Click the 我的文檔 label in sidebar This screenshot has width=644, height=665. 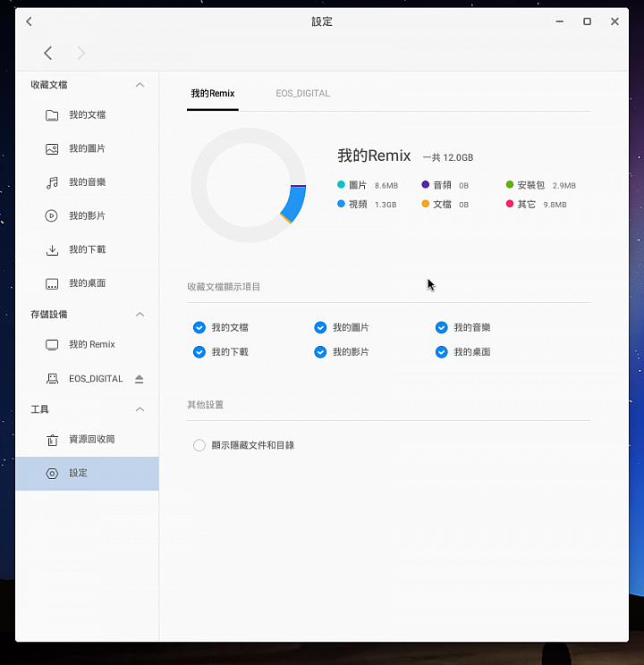(88, 115)
